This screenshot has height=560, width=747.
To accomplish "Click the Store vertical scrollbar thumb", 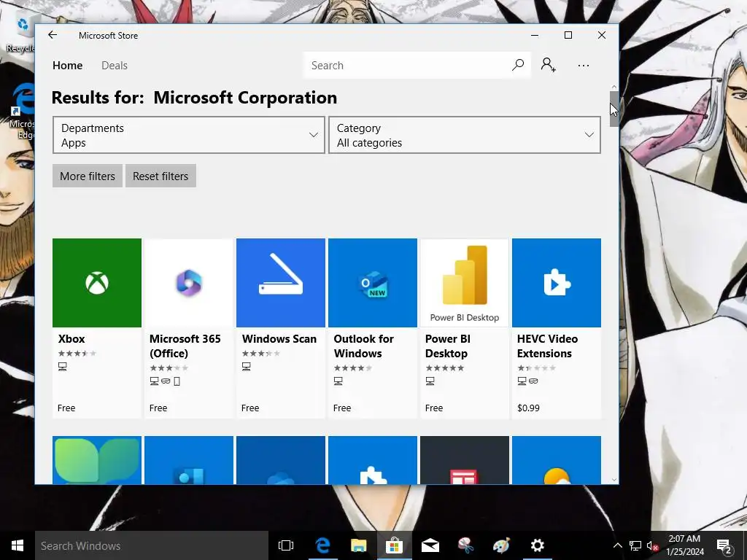I will [x=614, y=109].
